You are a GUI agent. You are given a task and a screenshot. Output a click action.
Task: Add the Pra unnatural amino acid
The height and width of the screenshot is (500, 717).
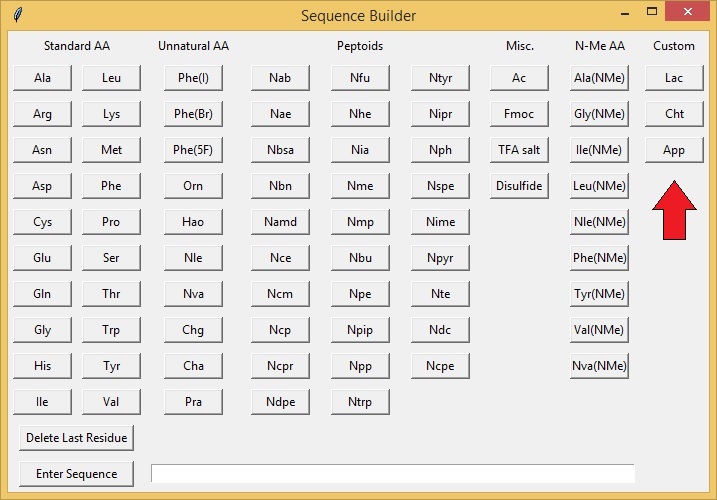coord(193,402)
